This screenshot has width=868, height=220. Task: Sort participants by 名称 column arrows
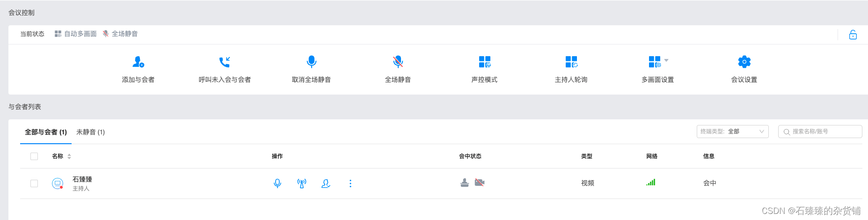point(69,156)
